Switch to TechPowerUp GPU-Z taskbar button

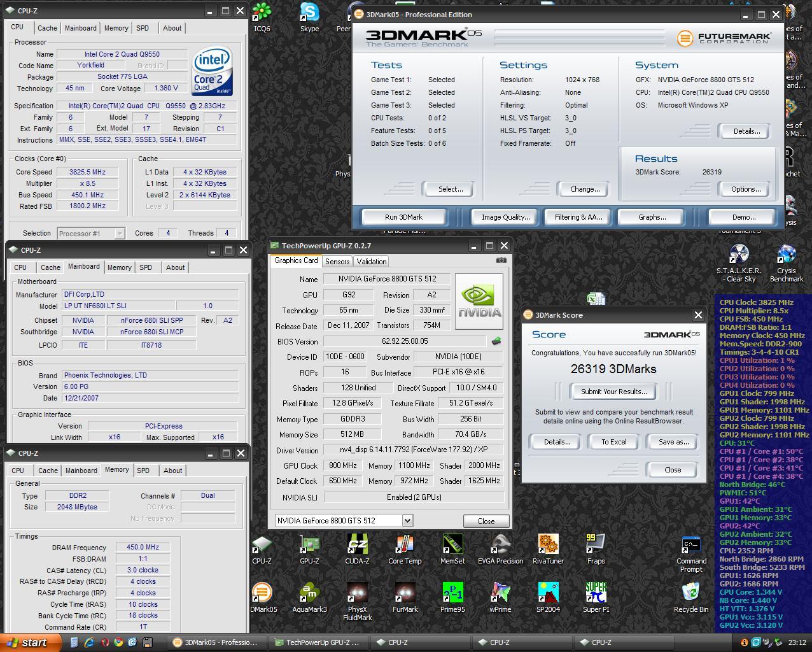click(318, 642)
